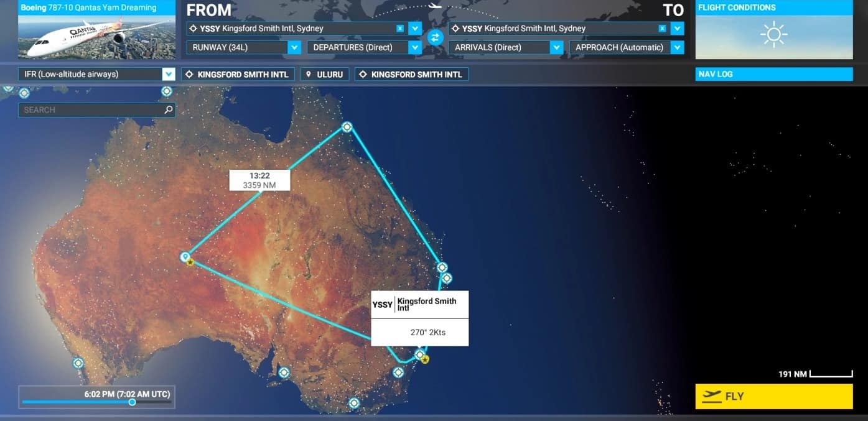868x421 pixels.
Task: Clear the FROM airport selection
Action: coord(399,29)
